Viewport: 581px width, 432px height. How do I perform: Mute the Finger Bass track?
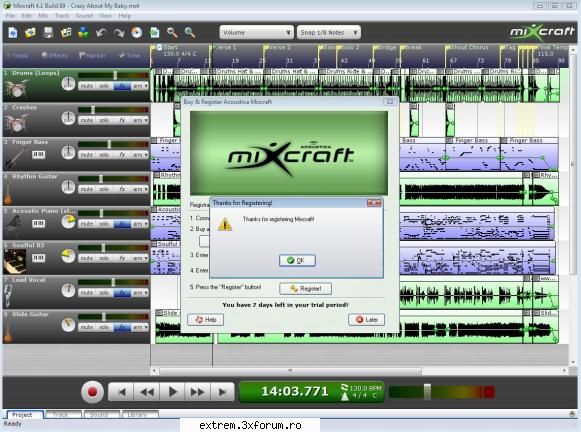point(87,155)
